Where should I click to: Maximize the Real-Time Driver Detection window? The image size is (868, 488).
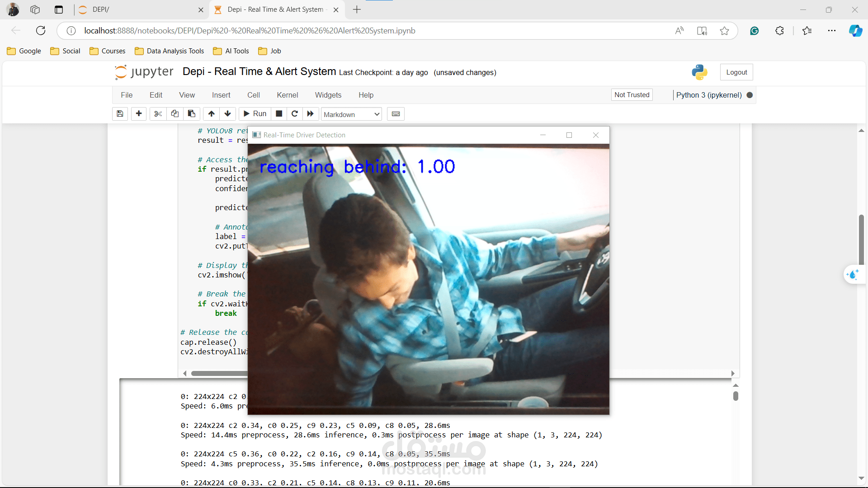[569, 135]
